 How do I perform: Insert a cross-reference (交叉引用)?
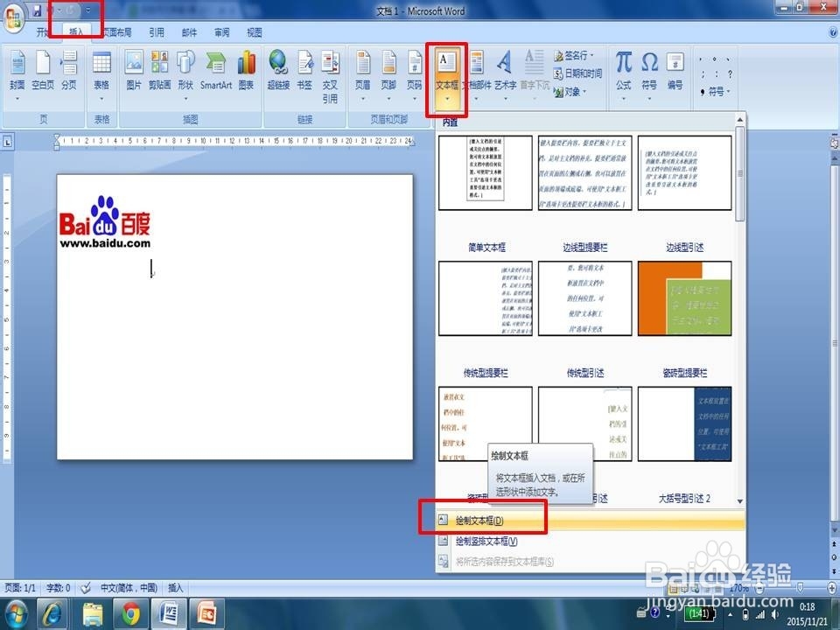330,76
